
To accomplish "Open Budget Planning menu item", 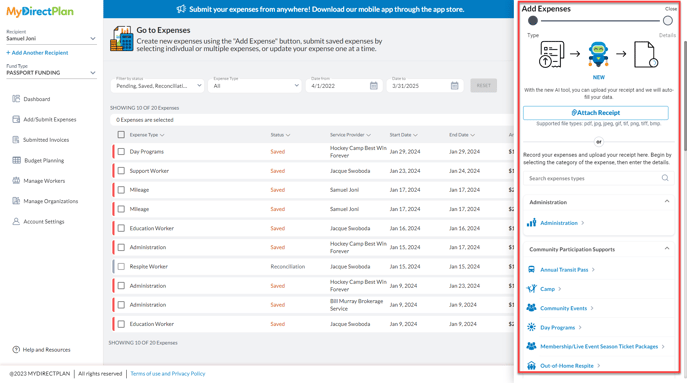I will click(x=44, y=160).
